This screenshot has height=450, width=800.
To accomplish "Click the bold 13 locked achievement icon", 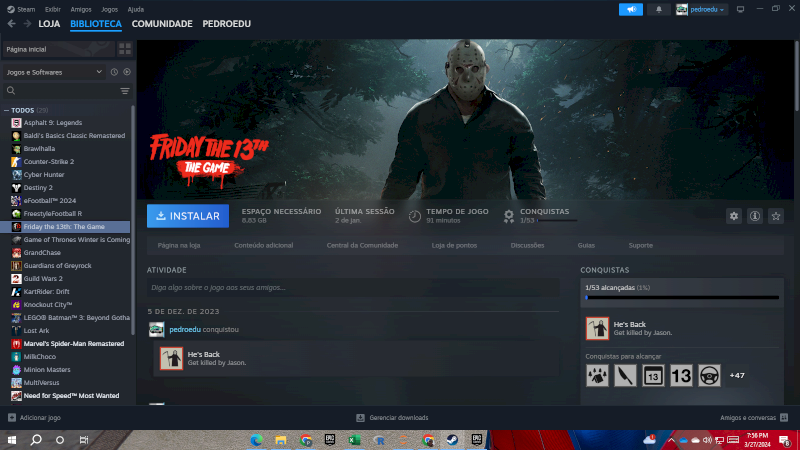I will point(681,376).
